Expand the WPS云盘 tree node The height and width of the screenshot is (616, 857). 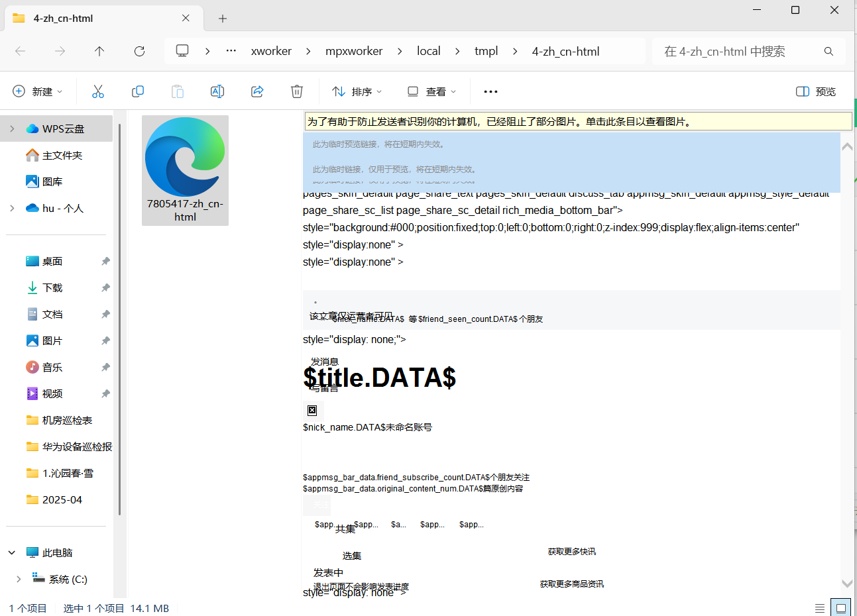12,128
